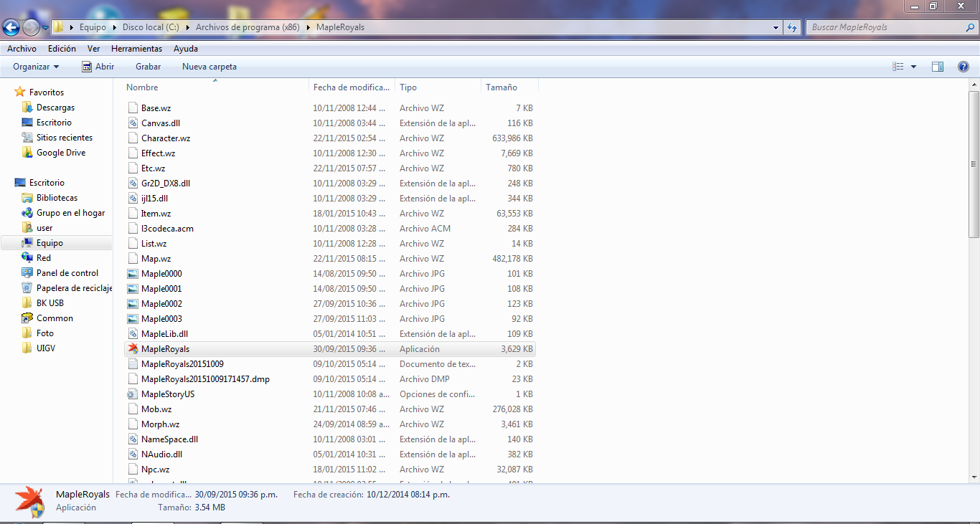Click the MapleStoryUS config file icon

(132, 394)
